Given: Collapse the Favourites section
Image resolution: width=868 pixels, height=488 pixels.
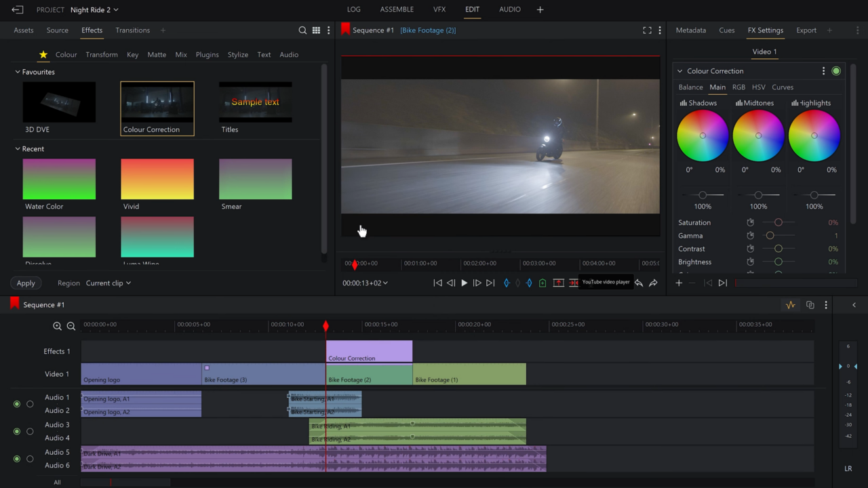Looking at the screenshot, I should [x=18, y=72].
